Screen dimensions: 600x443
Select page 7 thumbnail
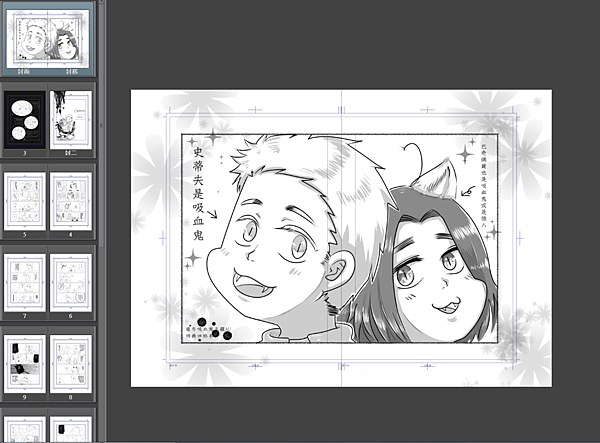tap(24, 283)
